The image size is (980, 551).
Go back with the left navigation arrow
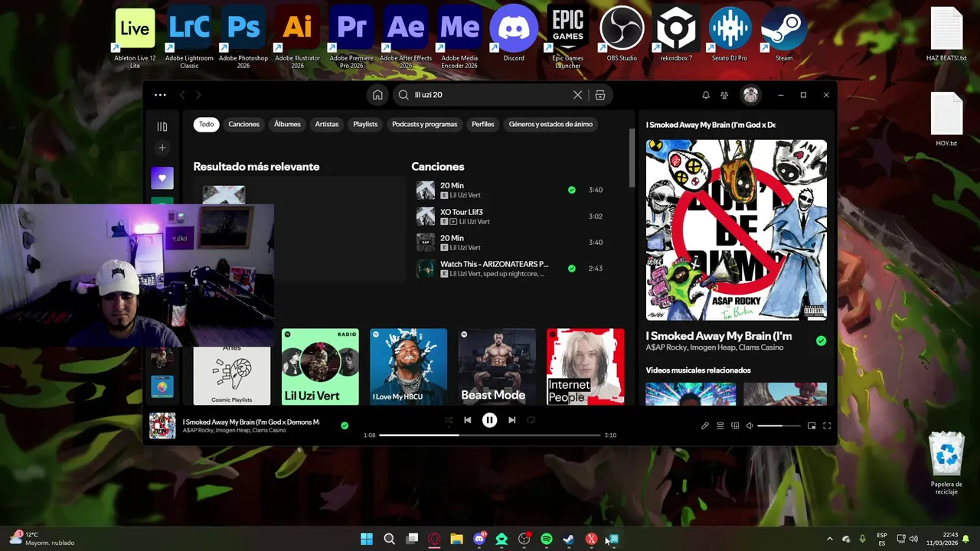[x=182, y=95]
